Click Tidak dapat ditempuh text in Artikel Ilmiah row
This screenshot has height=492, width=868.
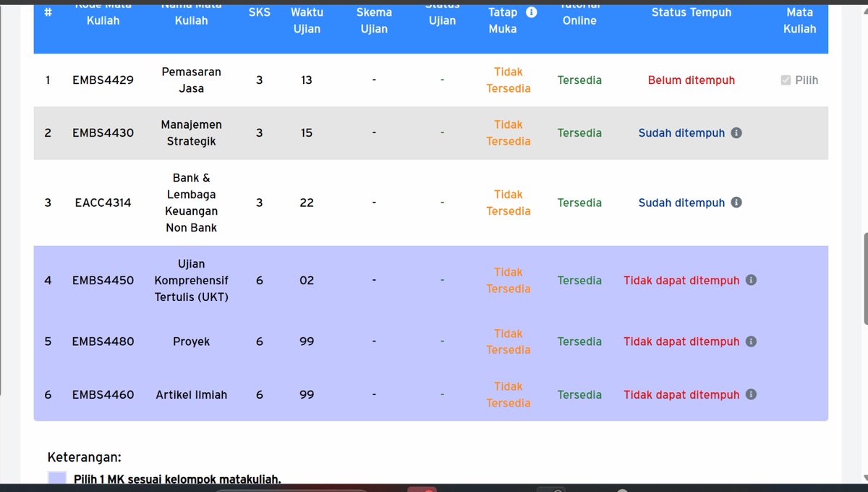pos(682,394)
